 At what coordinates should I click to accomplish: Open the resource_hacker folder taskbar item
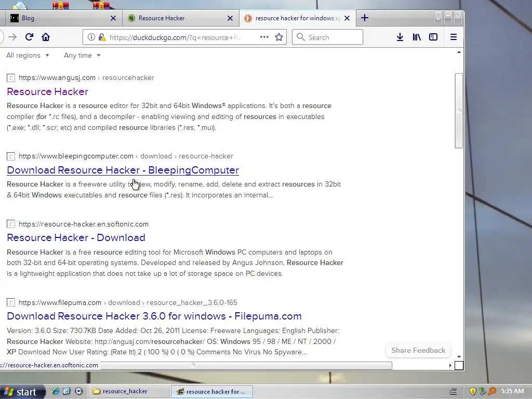pyautogui.click(x=129, y=391)
